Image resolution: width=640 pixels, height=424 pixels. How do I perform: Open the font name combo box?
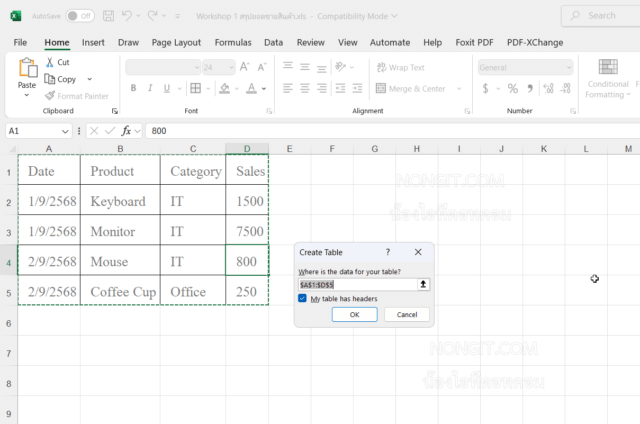coord(162,67)
